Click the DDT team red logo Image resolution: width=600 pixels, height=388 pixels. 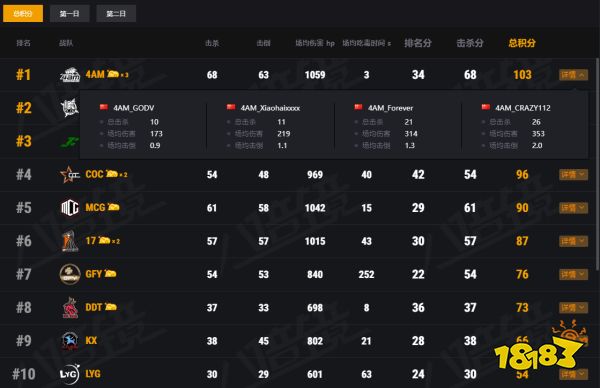[70, 308]
